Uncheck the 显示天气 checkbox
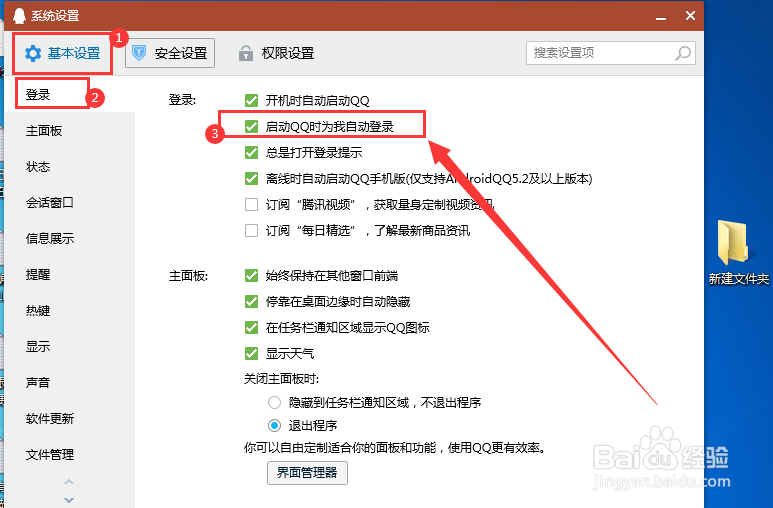The width and height of the screenshot is (773, 508). 251,354
